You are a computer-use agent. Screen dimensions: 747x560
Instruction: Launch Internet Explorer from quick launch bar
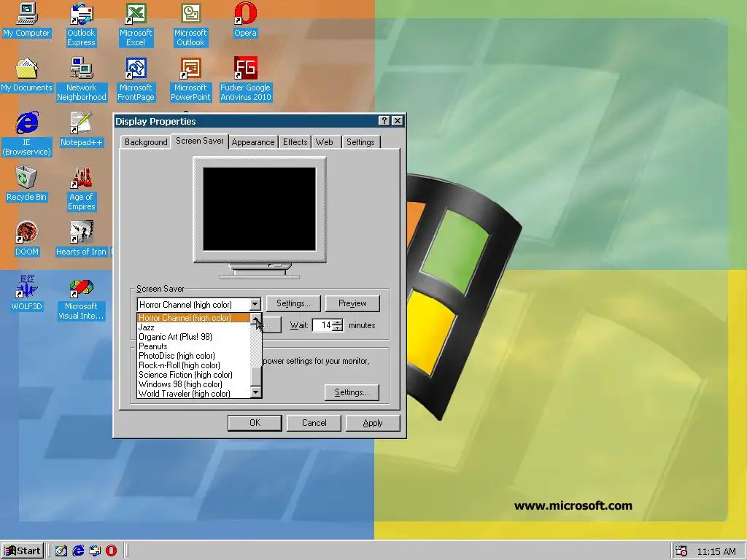[x=77, y=551]
